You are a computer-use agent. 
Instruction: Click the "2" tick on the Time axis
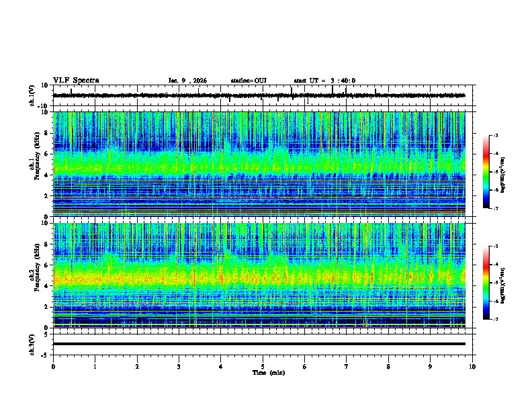137,367
